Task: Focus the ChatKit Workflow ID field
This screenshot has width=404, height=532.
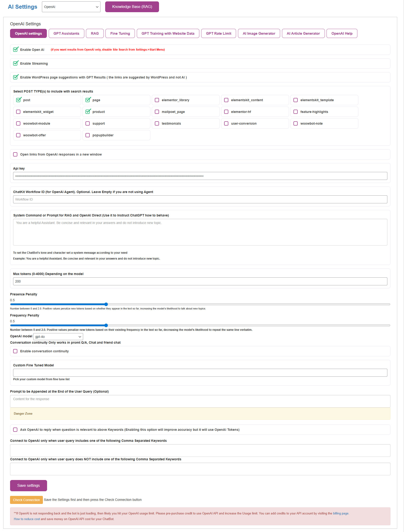Action: 200,199
